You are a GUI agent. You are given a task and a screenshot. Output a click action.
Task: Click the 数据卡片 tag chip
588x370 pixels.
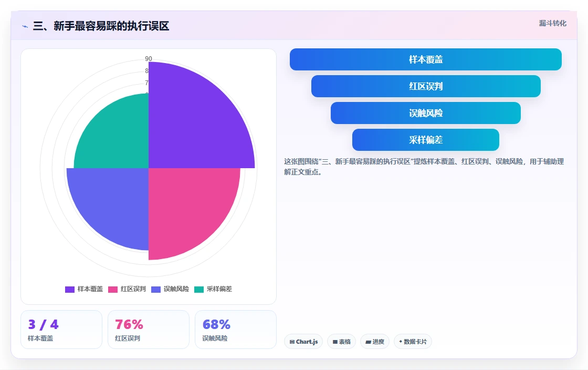[413, 342]
